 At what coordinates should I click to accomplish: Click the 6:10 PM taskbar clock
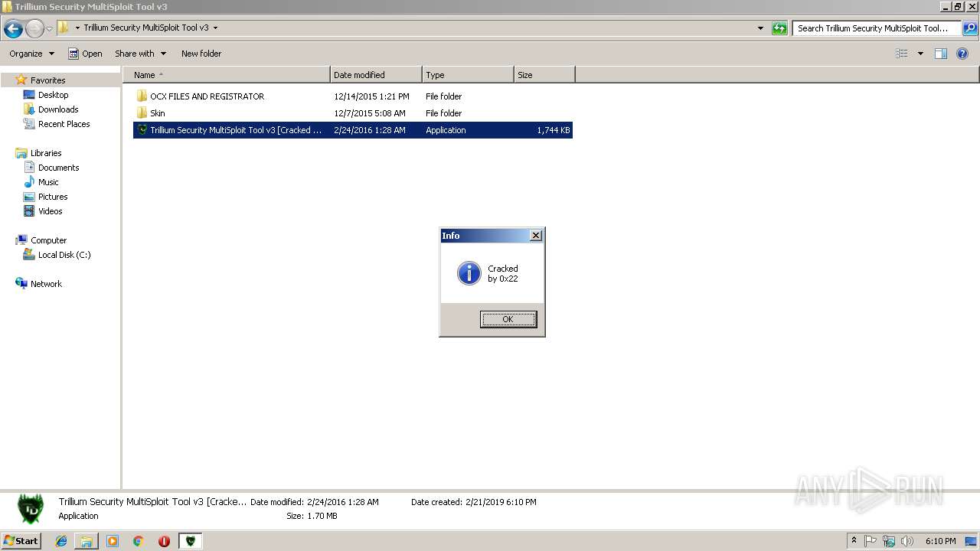pyautogui.click(x=940, y=541)
